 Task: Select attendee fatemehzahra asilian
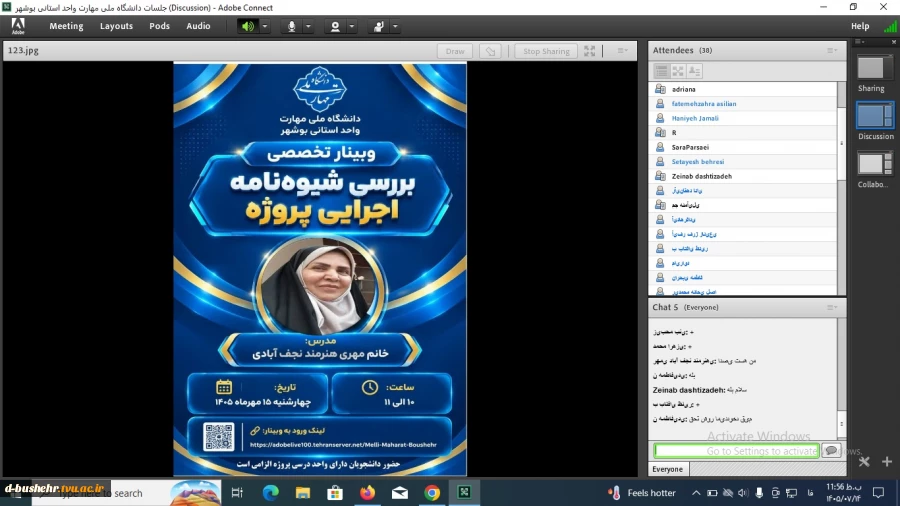[x=743, y=104]
